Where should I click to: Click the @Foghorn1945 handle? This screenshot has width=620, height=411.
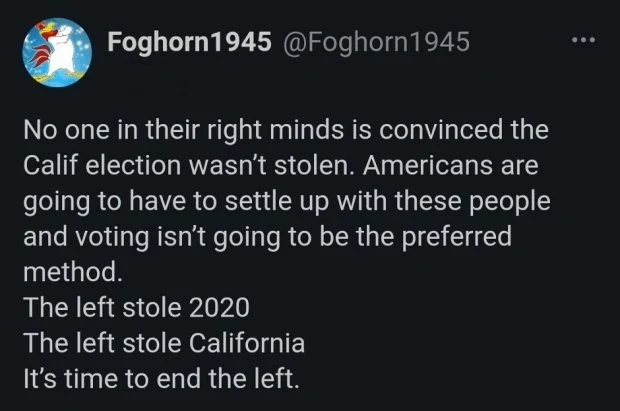[376, 42]
